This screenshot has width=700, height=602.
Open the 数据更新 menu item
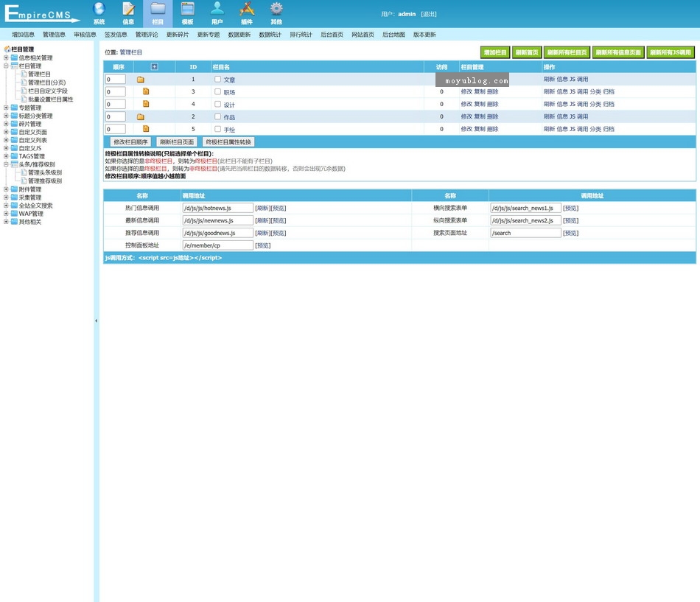239,35
